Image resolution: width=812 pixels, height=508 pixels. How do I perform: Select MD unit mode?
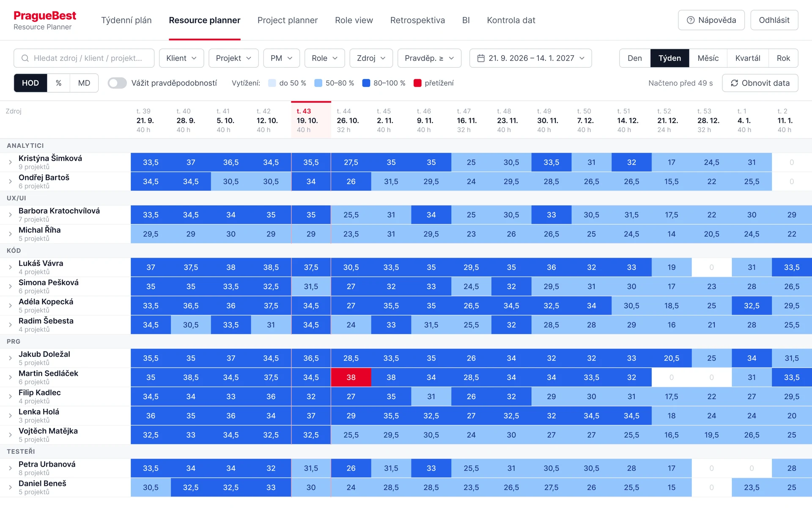click(84, 83)
